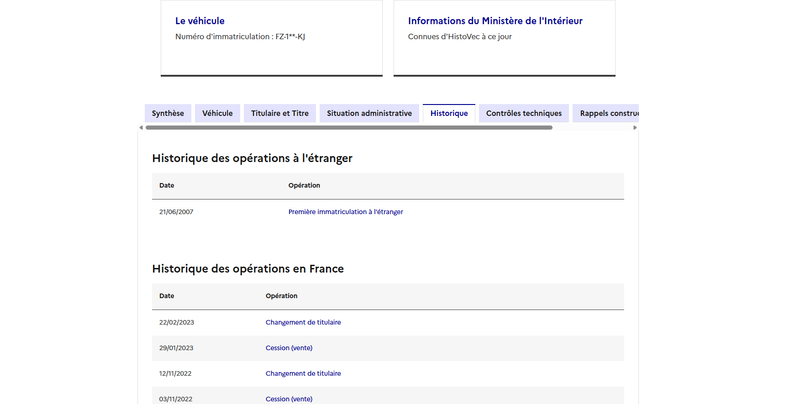800x404 pixels.
Task: Open the partially visible Rappels constructeur tab
Action: (x=606, y=113)
